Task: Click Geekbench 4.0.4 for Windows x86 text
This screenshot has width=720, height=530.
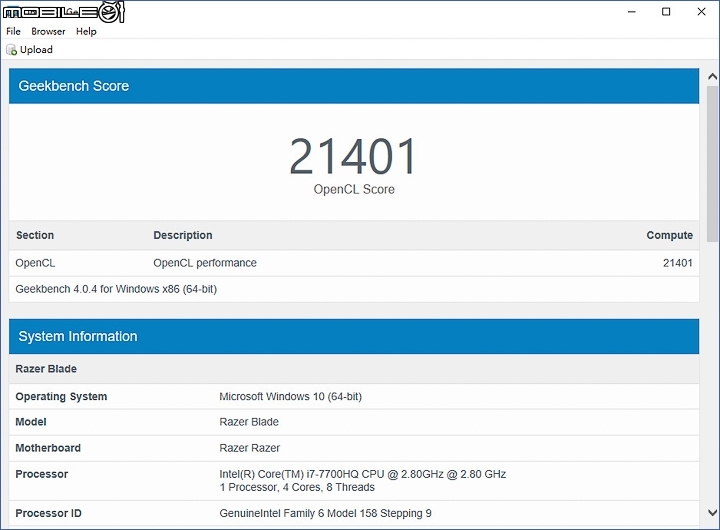Action: coord(116,289)
